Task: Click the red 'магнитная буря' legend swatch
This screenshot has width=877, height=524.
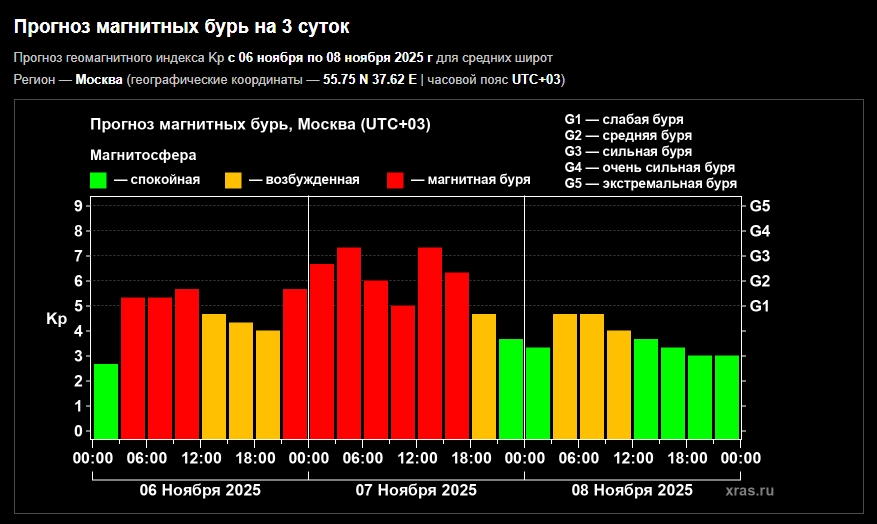Action: click(396, 180)
